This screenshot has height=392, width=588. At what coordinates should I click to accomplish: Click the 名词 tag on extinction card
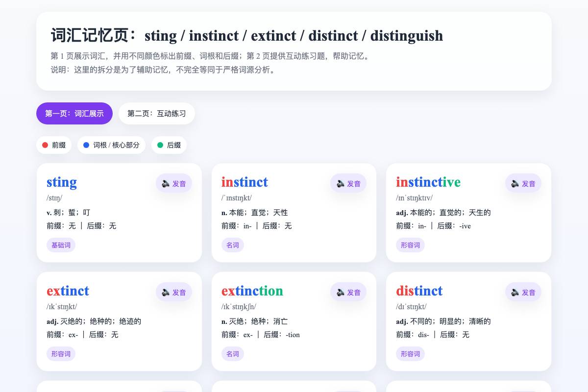tap(233, 354)
